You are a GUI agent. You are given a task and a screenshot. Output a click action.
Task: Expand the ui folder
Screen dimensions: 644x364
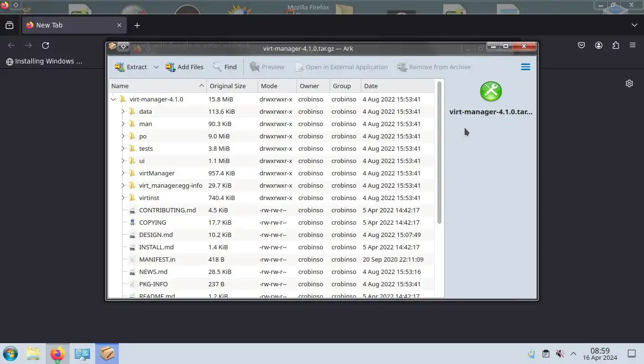123,161
